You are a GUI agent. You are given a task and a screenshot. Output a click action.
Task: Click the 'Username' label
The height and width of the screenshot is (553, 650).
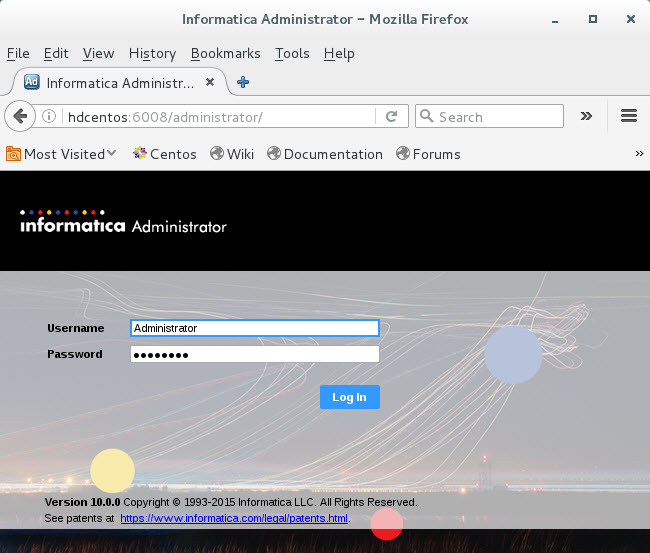pyautogui.click(x=75, y=328)
